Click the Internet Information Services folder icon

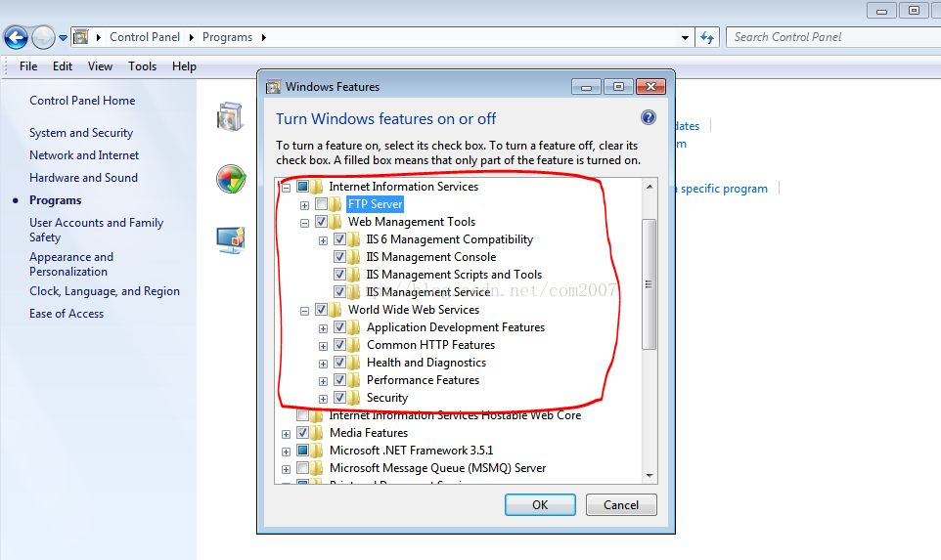point(317,187)
